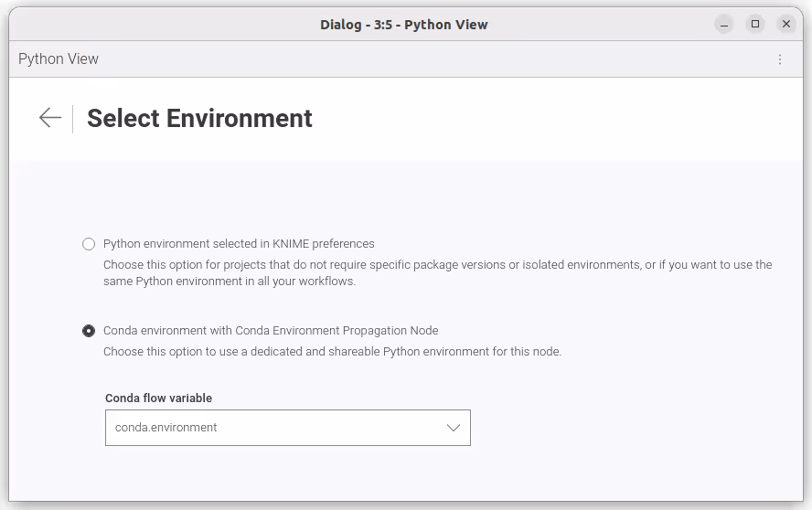812x510 pixels.
Task: Click the "Python environment selected in KNIME preferences" label
Action: tap(239, 244)
